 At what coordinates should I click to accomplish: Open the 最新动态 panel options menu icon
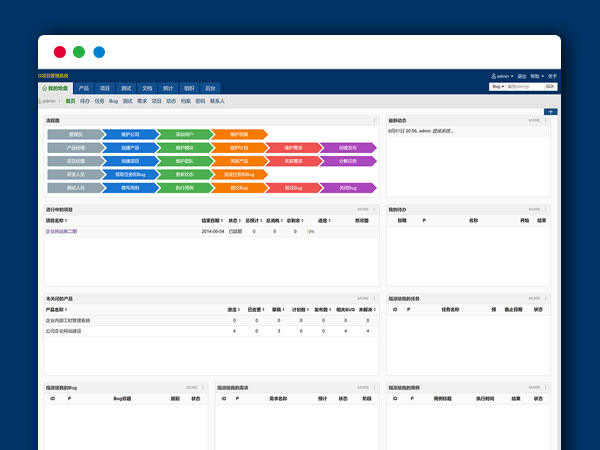(x=546, y=119)
